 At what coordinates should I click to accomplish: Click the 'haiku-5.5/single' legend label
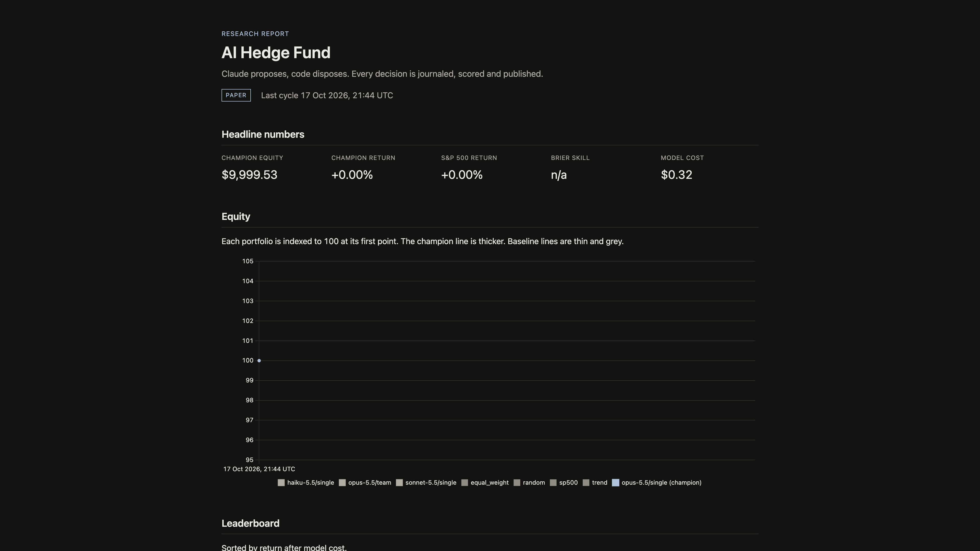[x=310, y=483]
